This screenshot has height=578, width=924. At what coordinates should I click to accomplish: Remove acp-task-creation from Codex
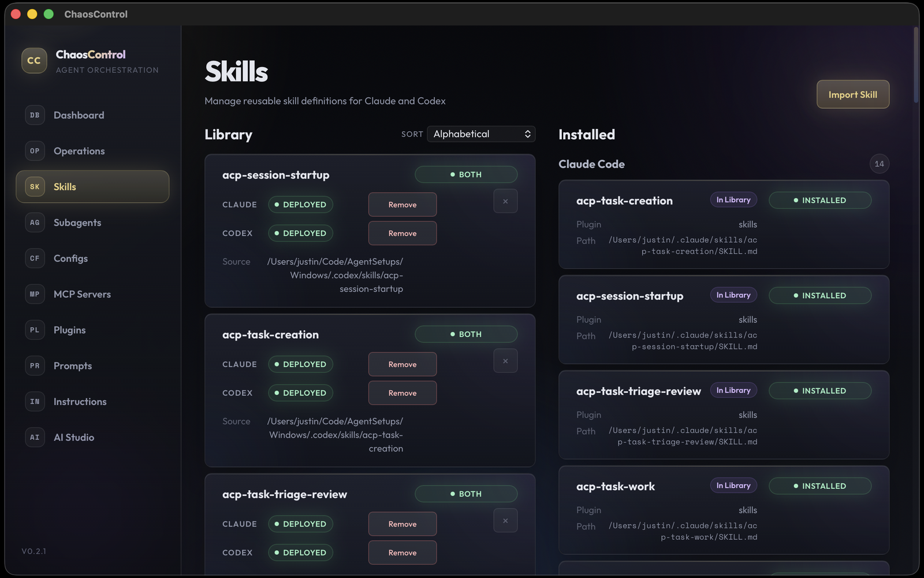403,393
